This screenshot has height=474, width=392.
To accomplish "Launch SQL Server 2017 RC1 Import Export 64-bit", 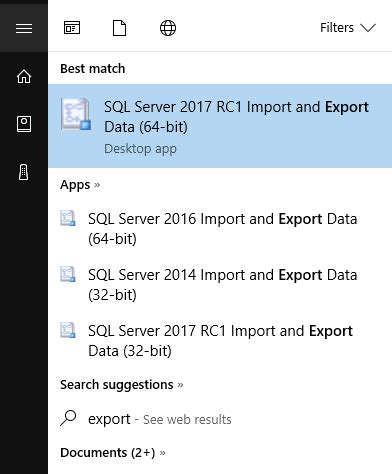I will [x=220, y=126].
